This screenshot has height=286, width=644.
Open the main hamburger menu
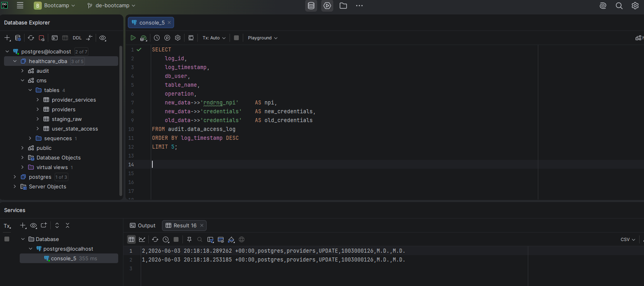coord(20,6)
